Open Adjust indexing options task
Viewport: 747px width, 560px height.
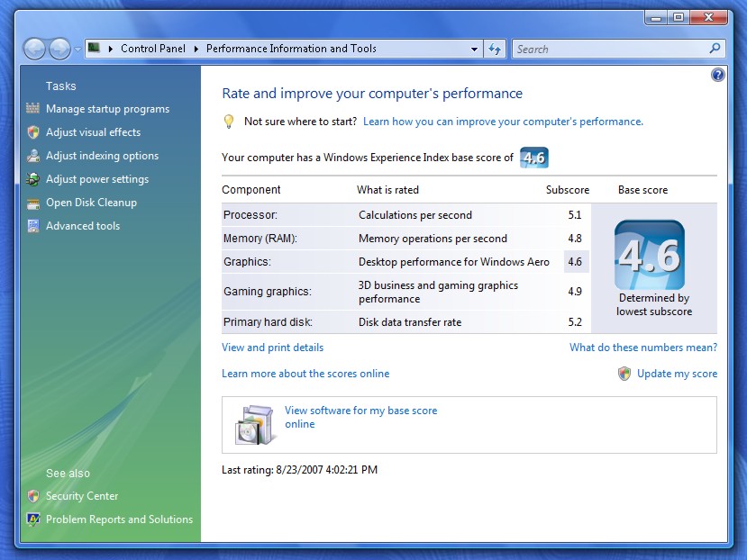coord(103,156)
